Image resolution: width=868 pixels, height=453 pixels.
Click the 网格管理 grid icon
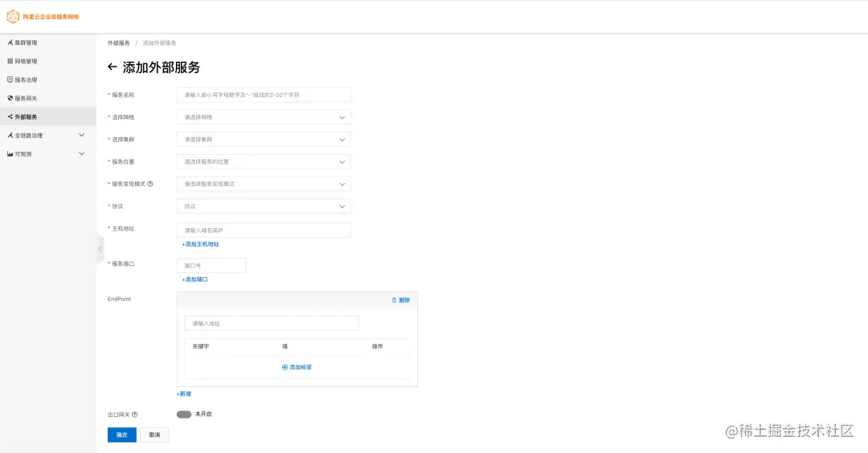(x=10, y=61)
